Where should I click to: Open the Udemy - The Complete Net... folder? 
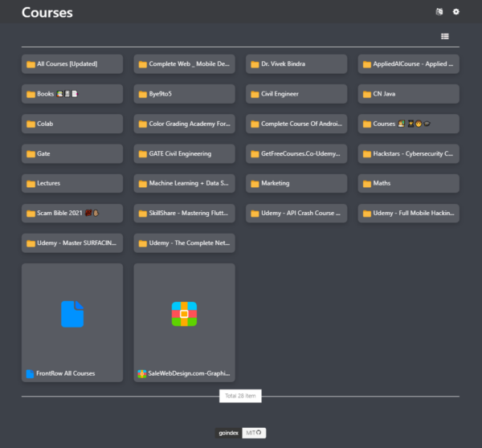pos(185,243)
